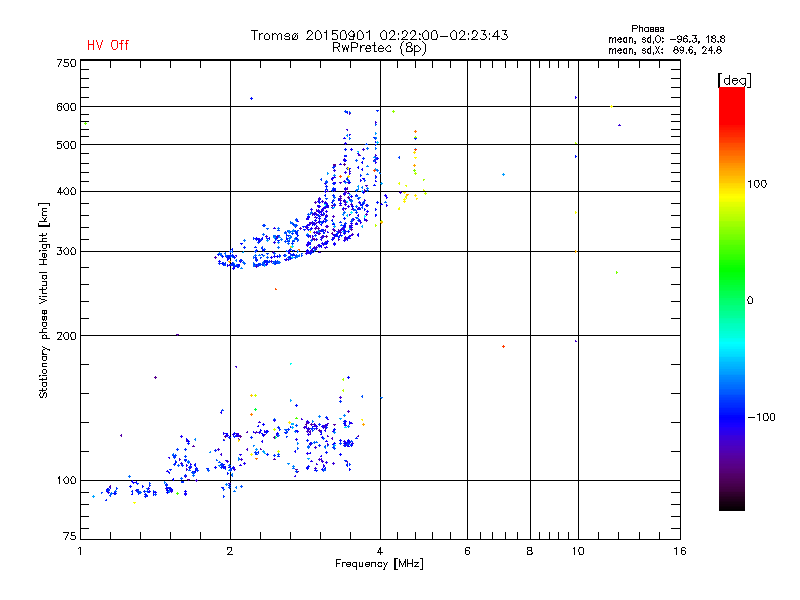This screenshot has height=600, width=800.
Task: Click the y-axis label 75
Action: (x=70, y=536)
